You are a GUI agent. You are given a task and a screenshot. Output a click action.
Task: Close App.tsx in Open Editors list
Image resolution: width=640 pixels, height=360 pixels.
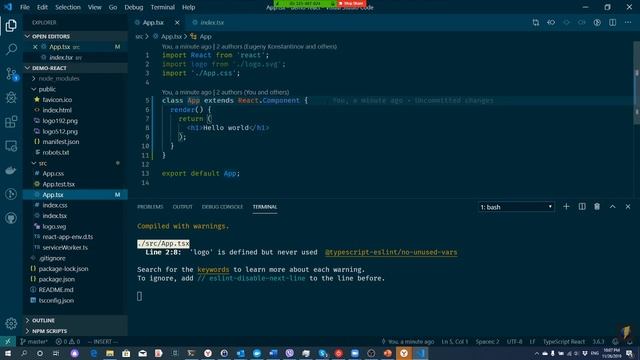click(35, 47)
